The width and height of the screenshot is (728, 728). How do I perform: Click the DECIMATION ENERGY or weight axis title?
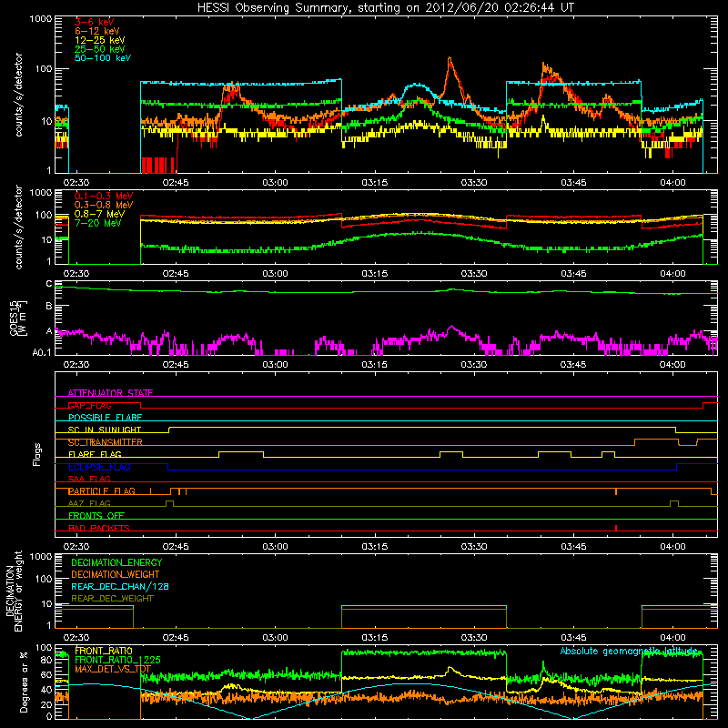(x=14, y=591)
